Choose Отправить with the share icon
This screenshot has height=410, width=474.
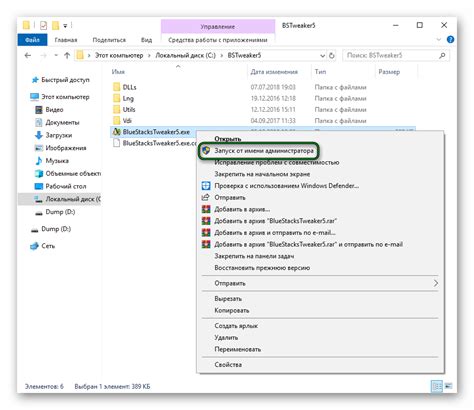(230, 198)
